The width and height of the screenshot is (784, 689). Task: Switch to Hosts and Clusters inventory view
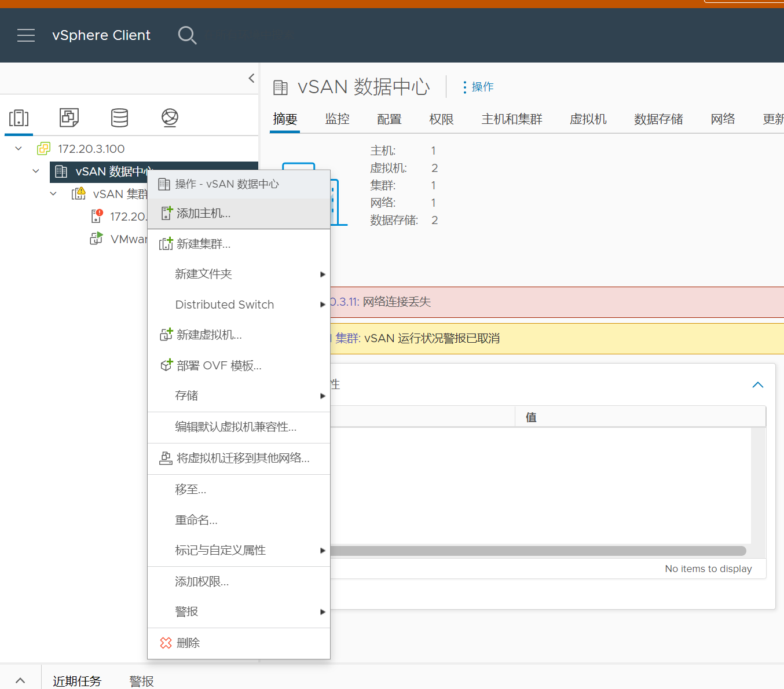click(19, 118)
